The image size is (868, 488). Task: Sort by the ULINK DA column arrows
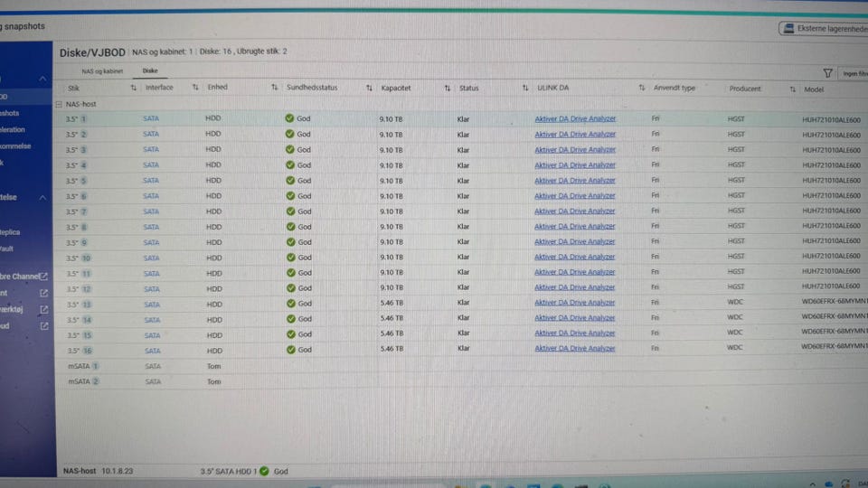pyautogui.click(x=642, y=88)
